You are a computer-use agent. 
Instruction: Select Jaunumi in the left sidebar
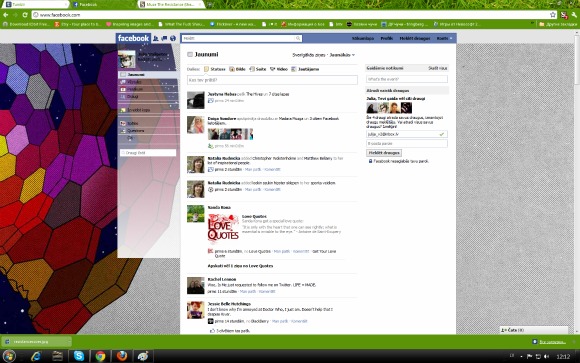(148, 74)
